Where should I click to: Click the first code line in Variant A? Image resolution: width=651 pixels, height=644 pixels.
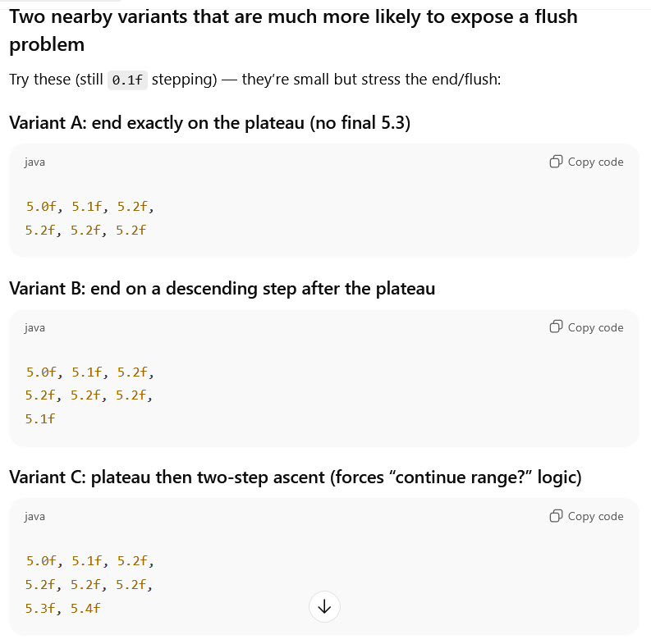[x=89, y=207]
